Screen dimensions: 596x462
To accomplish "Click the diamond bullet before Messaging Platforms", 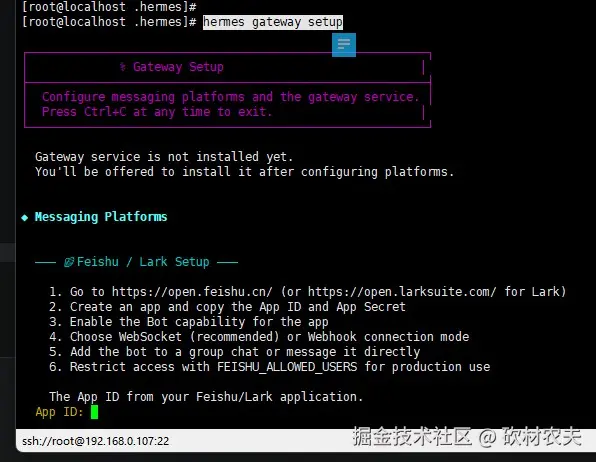I will tap(25, 218).
